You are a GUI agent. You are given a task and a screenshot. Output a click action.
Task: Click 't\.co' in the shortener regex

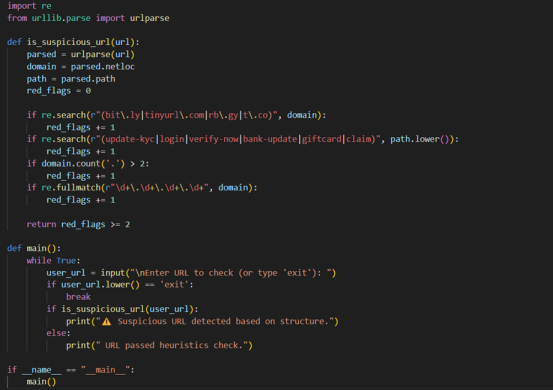tap(255, 115)
